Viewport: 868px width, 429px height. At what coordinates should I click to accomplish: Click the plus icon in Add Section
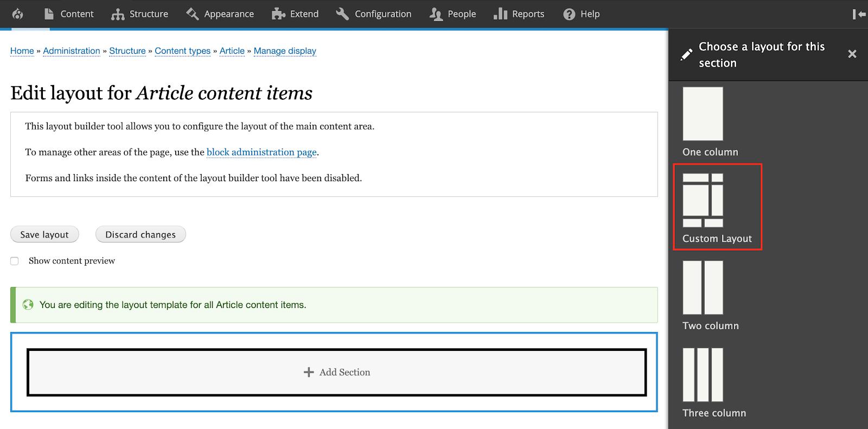pyautogui.click(x=309, y=372)
